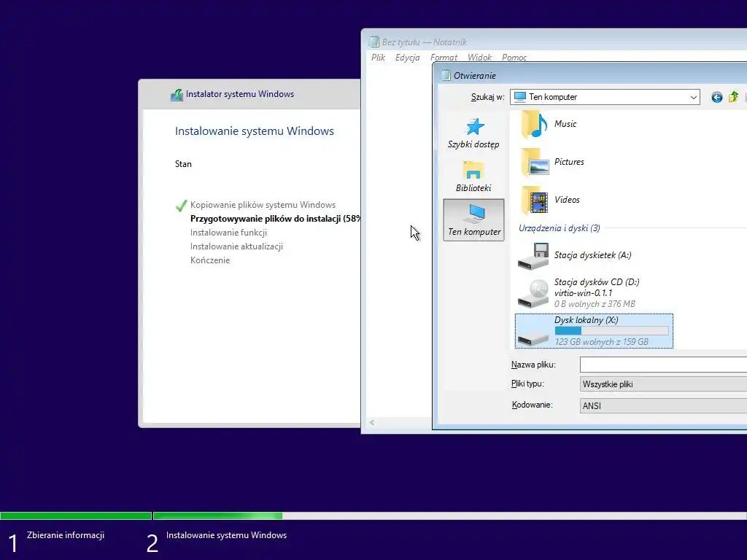Open the Pomoc menu in Notatnik
This screenshot has height=560, width=747.
(514, 57)
